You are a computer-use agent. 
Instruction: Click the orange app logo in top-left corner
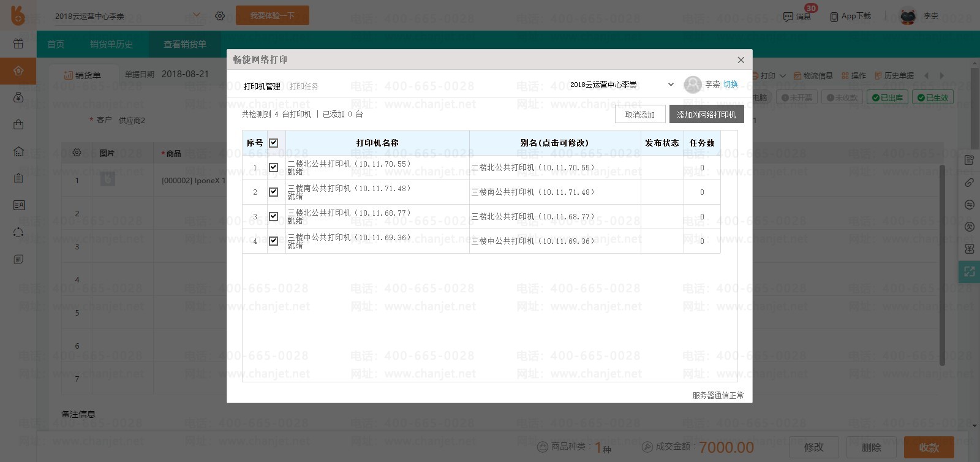(18, 15)
